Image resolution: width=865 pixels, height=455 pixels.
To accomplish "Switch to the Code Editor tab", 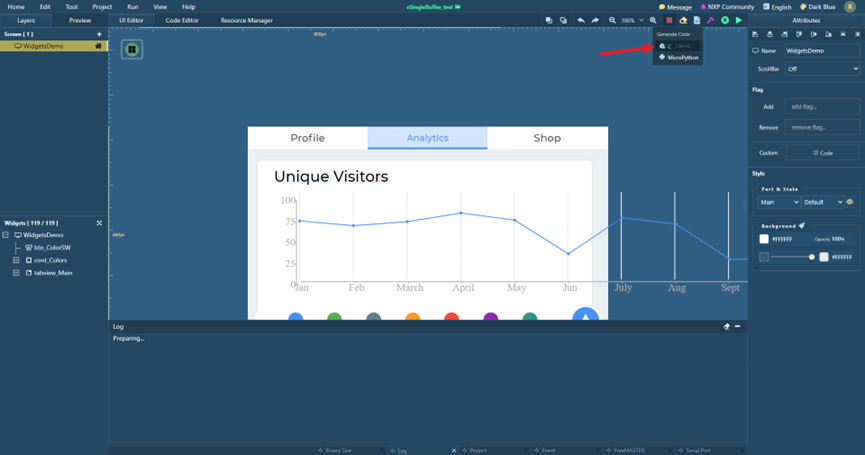I will 182,20.
